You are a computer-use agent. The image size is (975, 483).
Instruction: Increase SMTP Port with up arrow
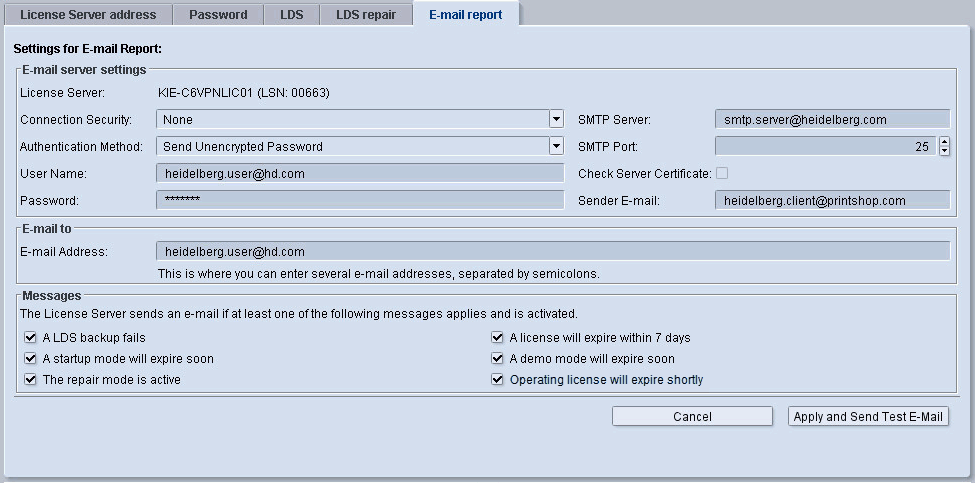[x=944, y=142]
